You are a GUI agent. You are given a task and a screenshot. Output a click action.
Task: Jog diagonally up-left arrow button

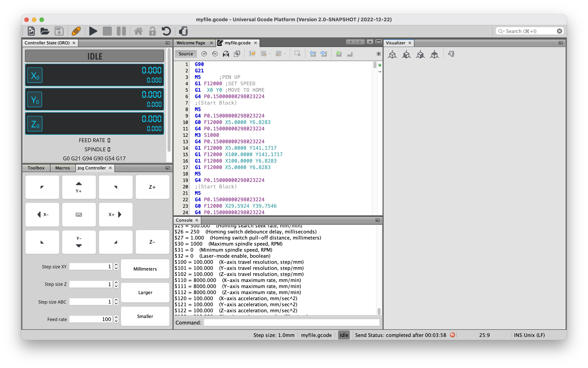pos(42,187)
